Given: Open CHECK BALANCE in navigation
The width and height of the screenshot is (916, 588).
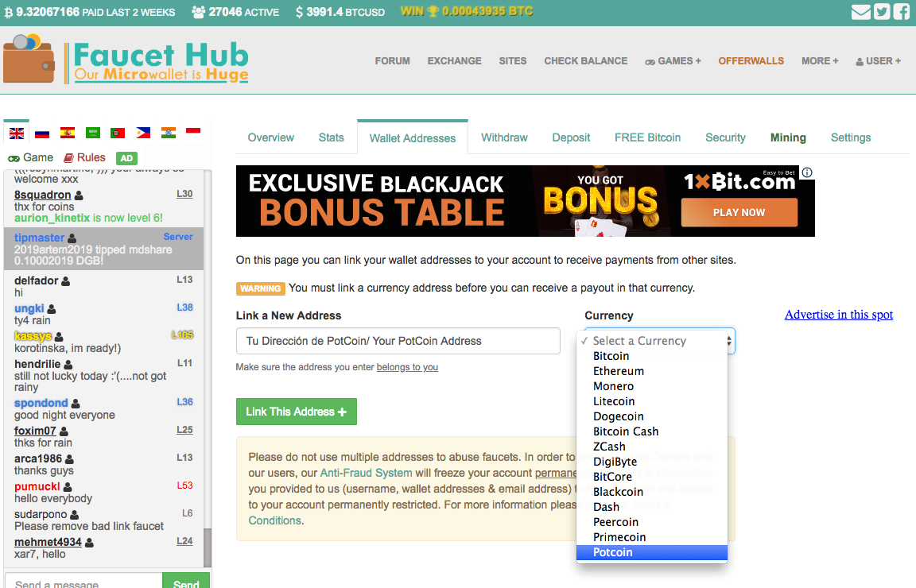Looking at the screenshot, I should click(x=586, y=60).
